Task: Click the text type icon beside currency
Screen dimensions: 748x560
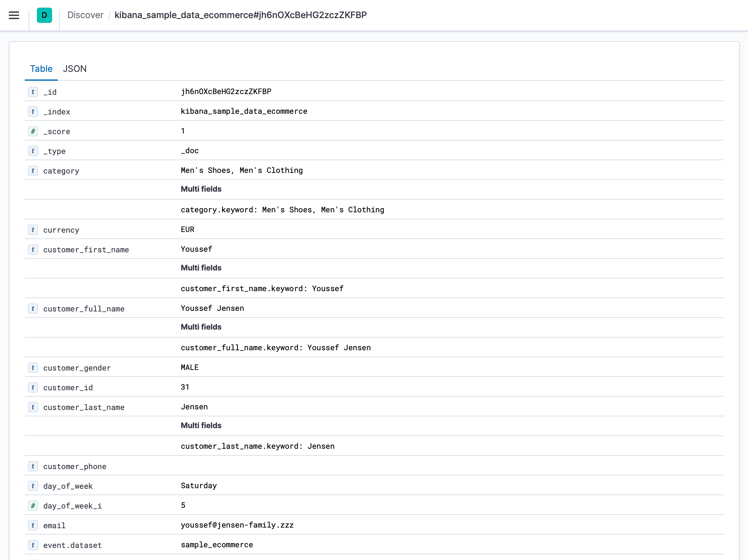Action: pyautogui.click(x=33, y=229)
